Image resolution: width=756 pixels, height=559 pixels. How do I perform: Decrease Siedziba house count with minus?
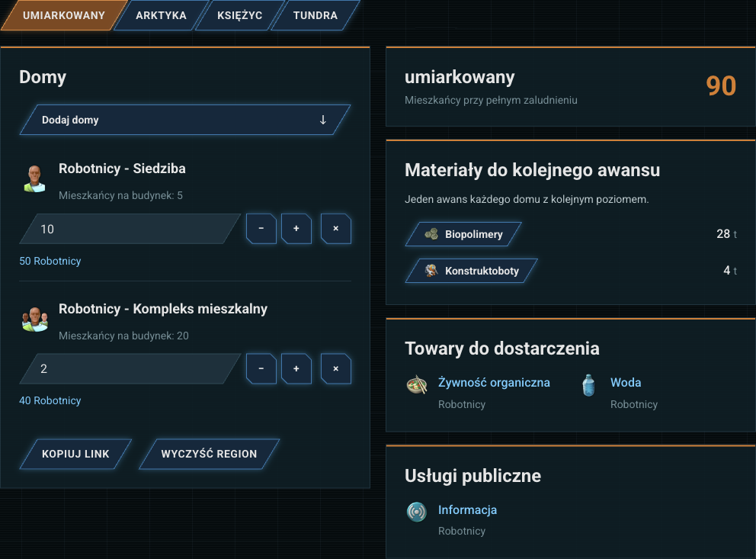(x=261, y=229)
